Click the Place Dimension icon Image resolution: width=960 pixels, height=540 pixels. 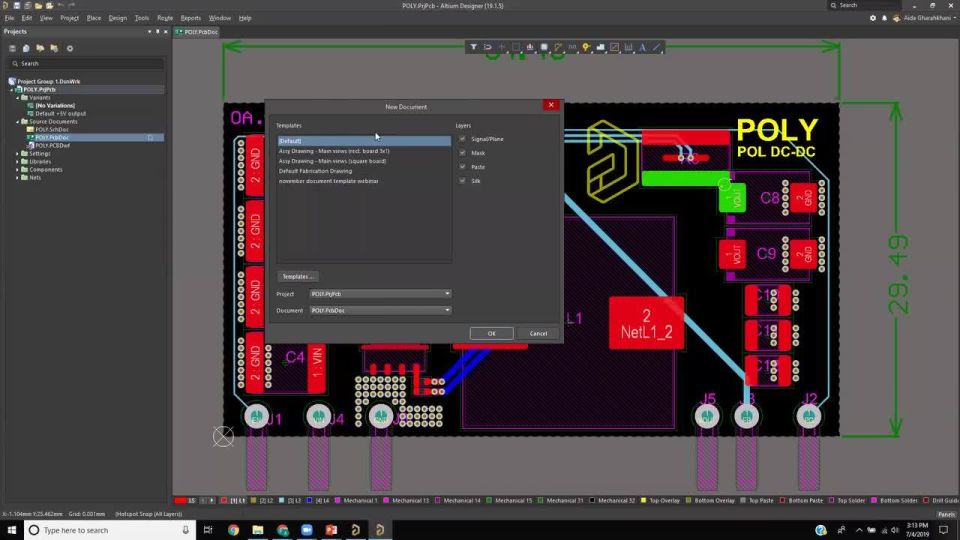(628, 47)
